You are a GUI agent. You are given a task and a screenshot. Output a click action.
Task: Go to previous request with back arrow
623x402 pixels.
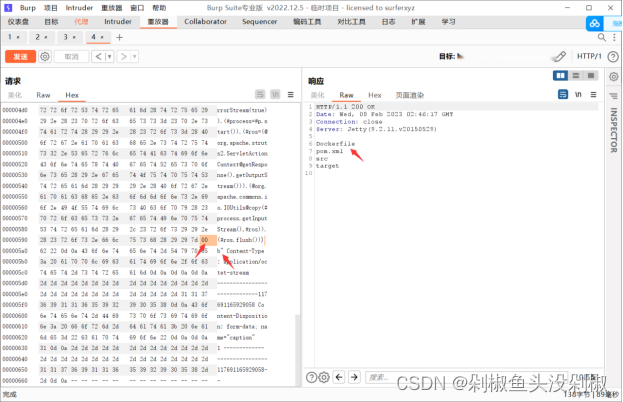click(x=99, y=56)
